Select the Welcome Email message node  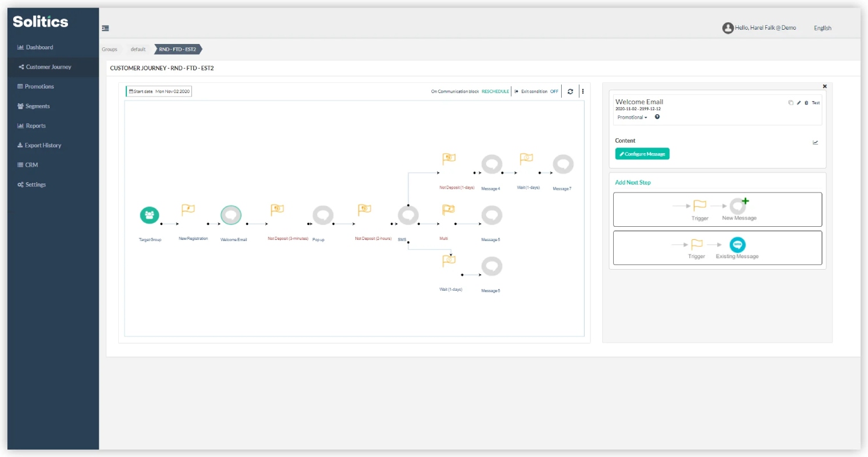(x=231, y=215)
